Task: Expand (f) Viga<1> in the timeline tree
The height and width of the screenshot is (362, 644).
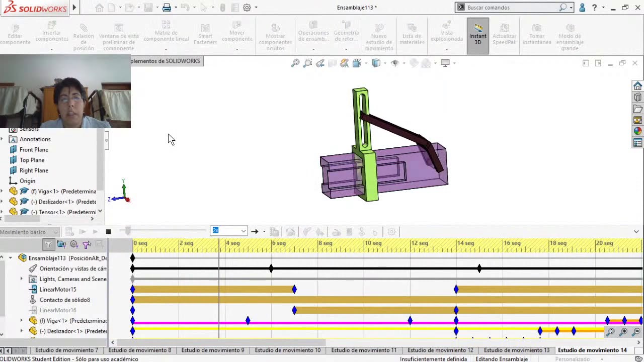Action: tap(21, 320)
